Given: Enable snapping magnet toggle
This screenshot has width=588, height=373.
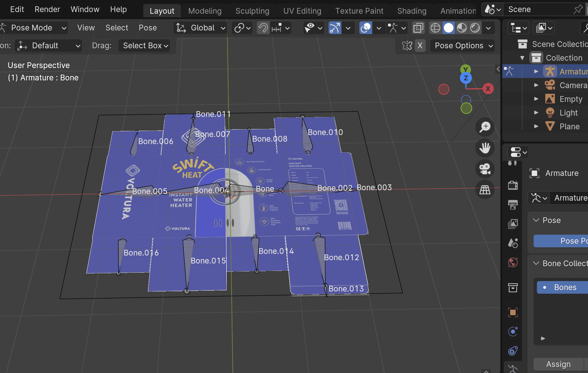Looking at the screenshot, I should [x=263, y=28].
